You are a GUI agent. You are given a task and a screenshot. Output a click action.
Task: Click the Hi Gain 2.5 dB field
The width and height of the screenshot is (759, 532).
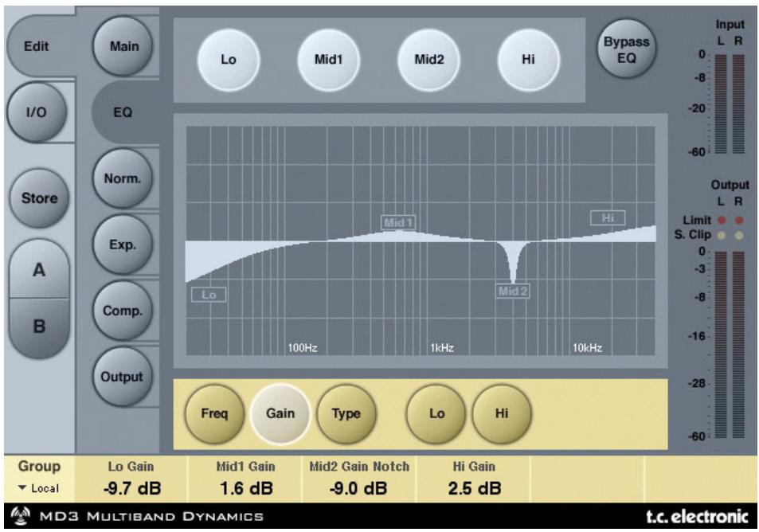point(474,479)
